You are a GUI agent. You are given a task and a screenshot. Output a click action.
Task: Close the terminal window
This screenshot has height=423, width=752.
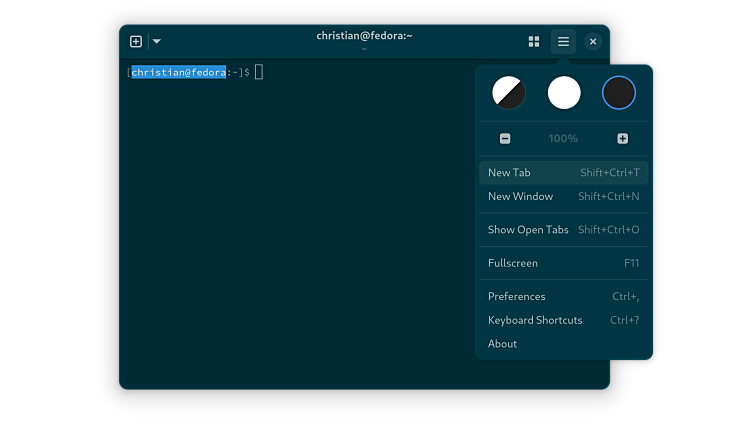(x=593, y=41)
